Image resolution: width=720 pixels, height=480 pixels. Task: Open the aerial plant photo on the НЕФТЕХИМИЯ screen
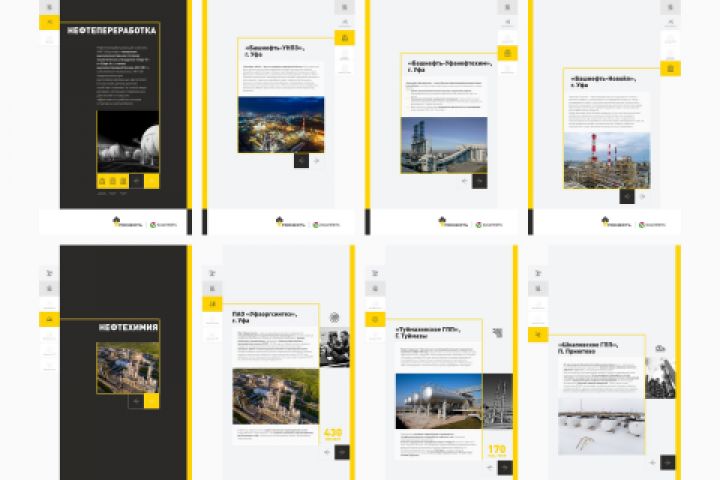[x=128, y=367]
